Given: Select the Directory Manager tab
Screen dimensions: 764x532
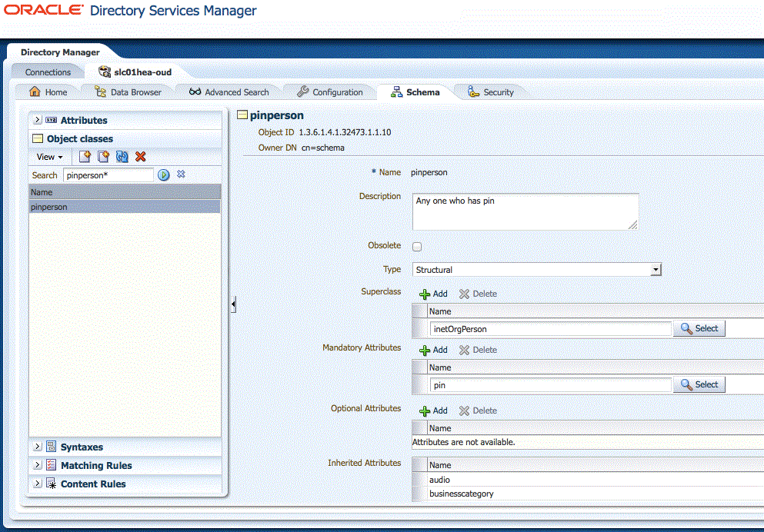Looking at the screenshot, I should [60, 52].
